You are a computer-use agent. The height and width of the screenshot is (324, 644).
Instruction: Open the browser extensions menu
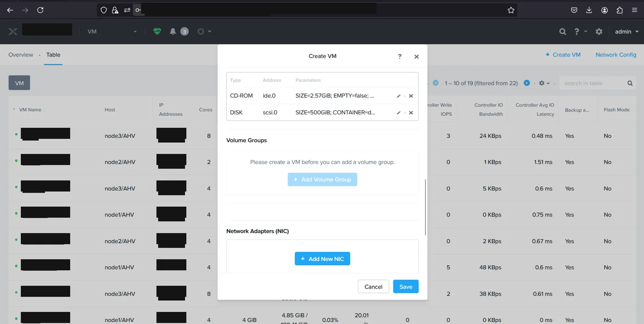click(x=620, y=10)
